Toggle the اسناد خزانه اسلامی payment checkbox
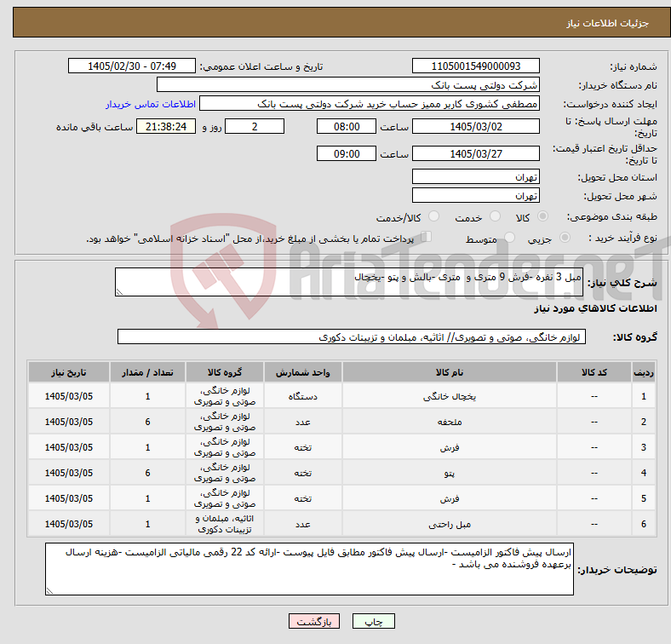 pos(427,237)
